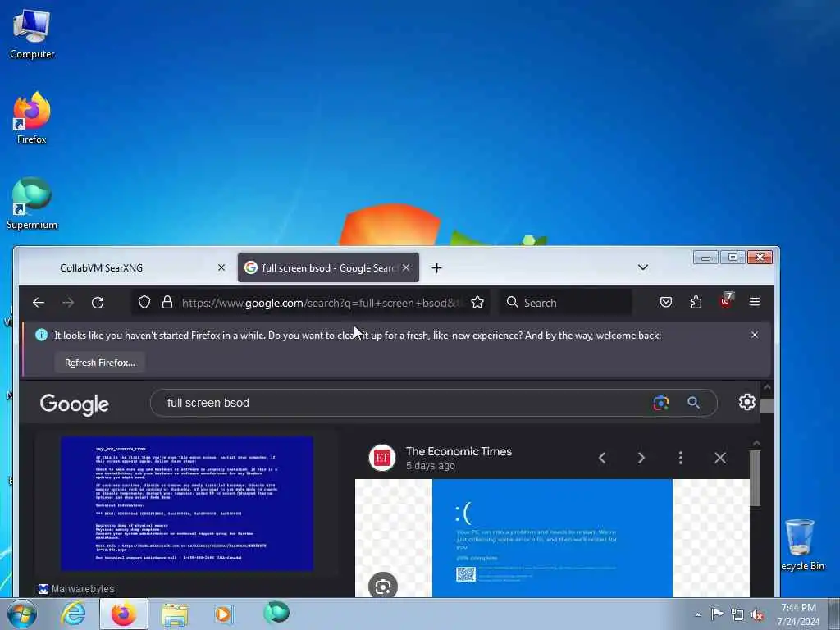Image resolution: width=840 pixels, height=630 pixels.
Task: Click the page vertical scrollbar thumb
Action: point(767,407)
